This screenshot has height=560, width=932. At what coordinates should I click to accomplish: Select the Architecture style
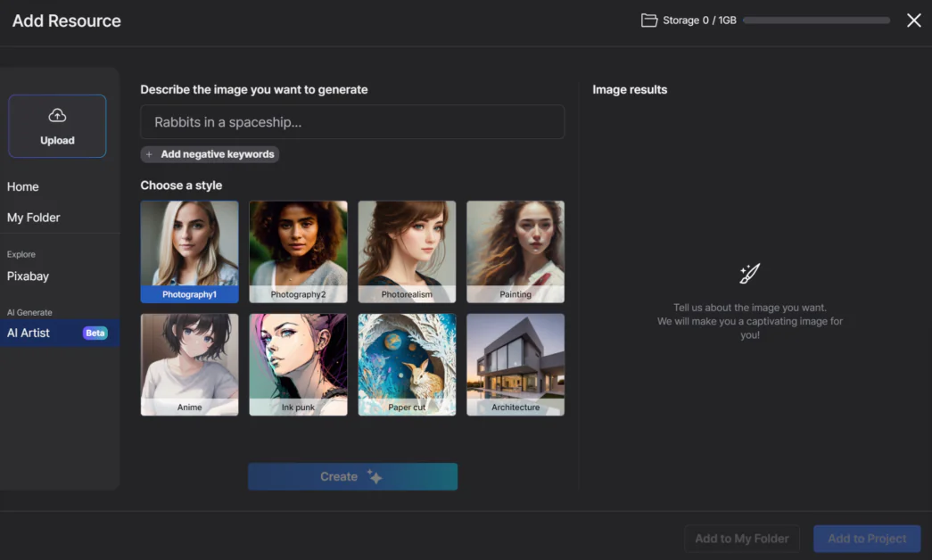[x=515, y=364]
